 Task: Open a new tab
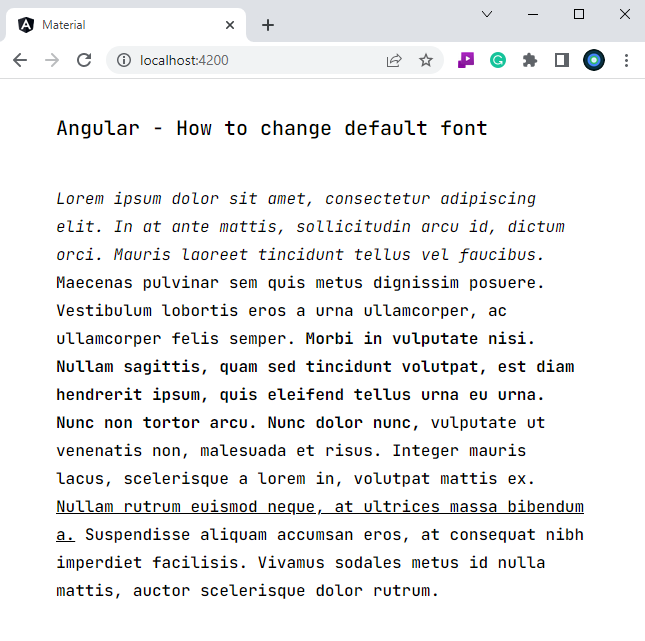[x=268, y=25]
